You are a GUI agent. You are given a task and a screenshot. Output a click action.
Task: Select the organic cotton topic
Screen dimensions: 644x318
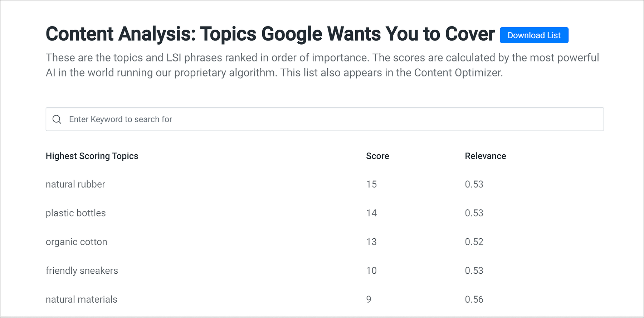tap(77, 242)
